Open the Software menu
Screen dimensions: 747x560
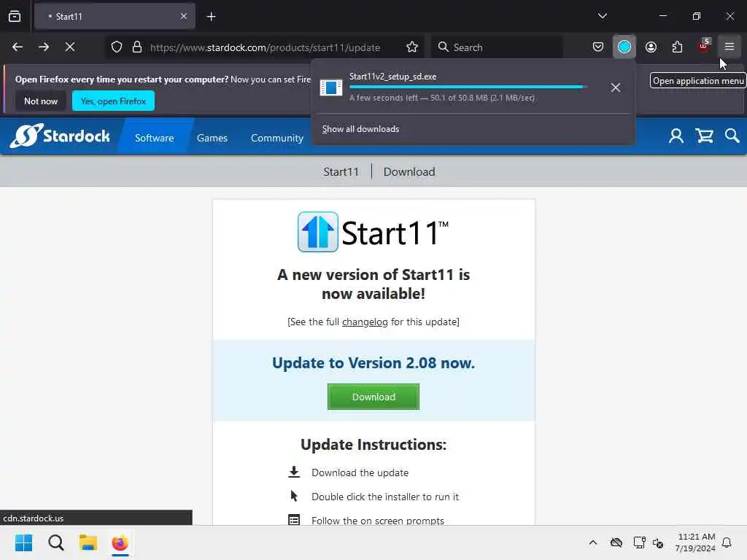point(155,138)
